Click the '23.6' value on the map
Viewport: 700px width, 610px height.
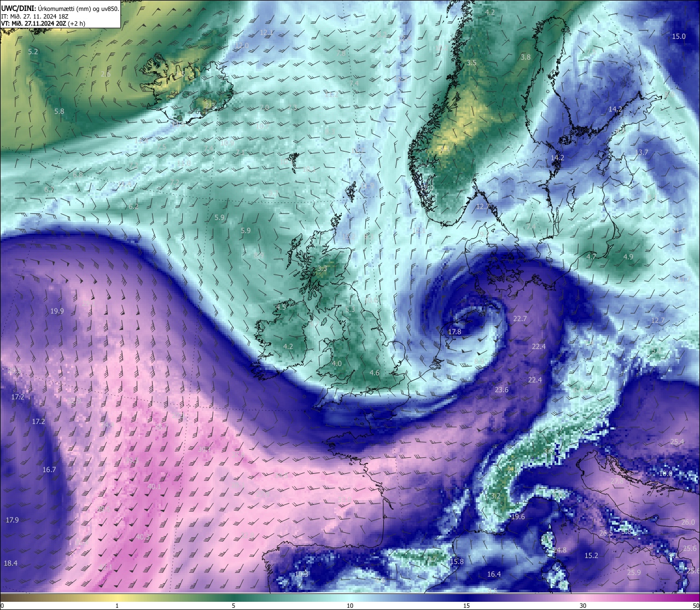click(x=501, y=390)
